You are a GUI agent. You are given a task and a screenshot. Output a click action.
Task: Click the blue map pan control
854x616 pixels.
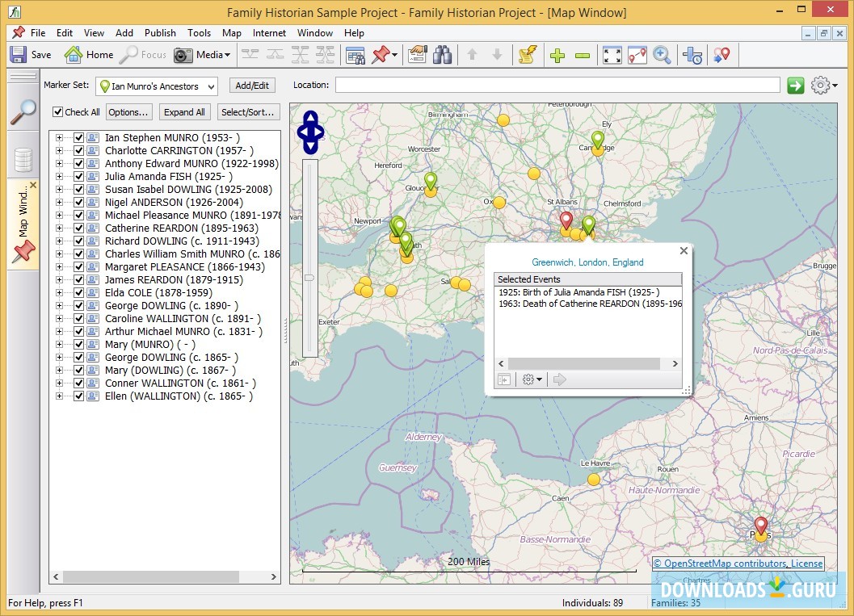311,132
